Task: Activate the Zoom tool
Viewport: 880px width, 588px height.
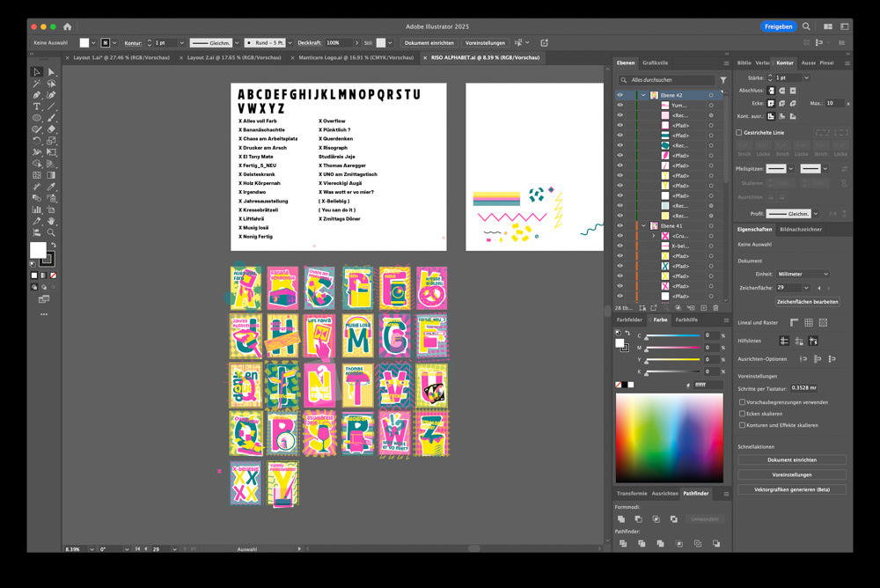Action: (x=51, y=232)
